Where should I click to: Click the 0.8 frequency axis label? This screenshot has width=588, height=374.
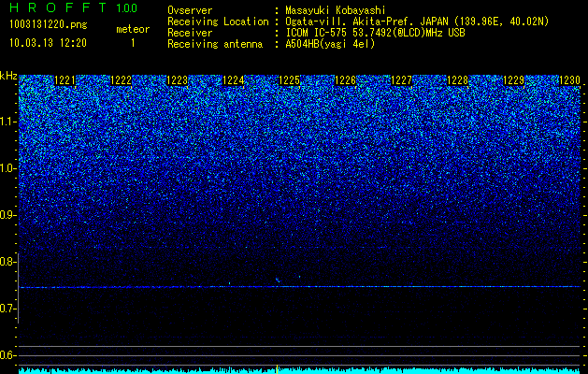pos(8,262)
